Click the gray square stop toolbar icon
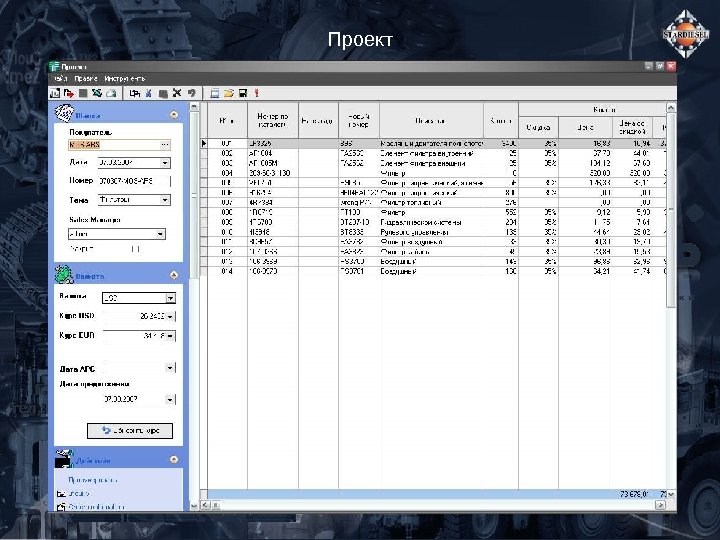 click(83, 93)
